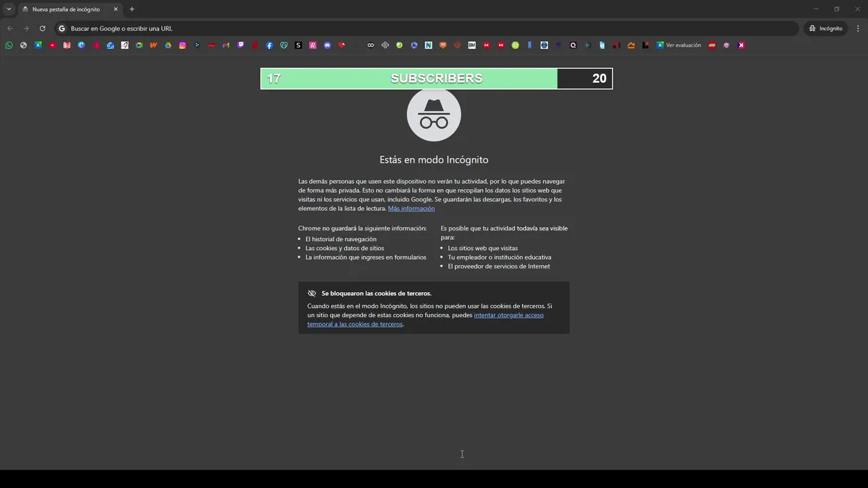Open the Notion N bookmark
Viewport: 868px width, 488px height.
[429, 45]
